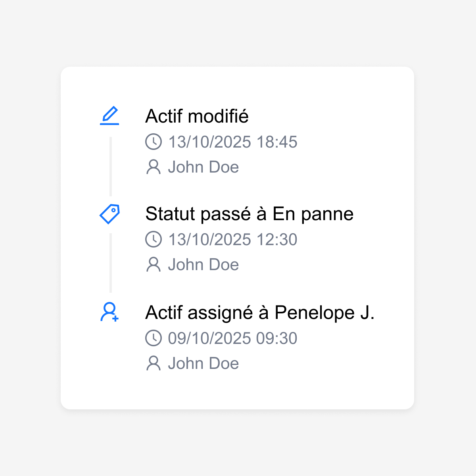
Task: Click the user icon under Statut passé à En panne
Action: 154,264
